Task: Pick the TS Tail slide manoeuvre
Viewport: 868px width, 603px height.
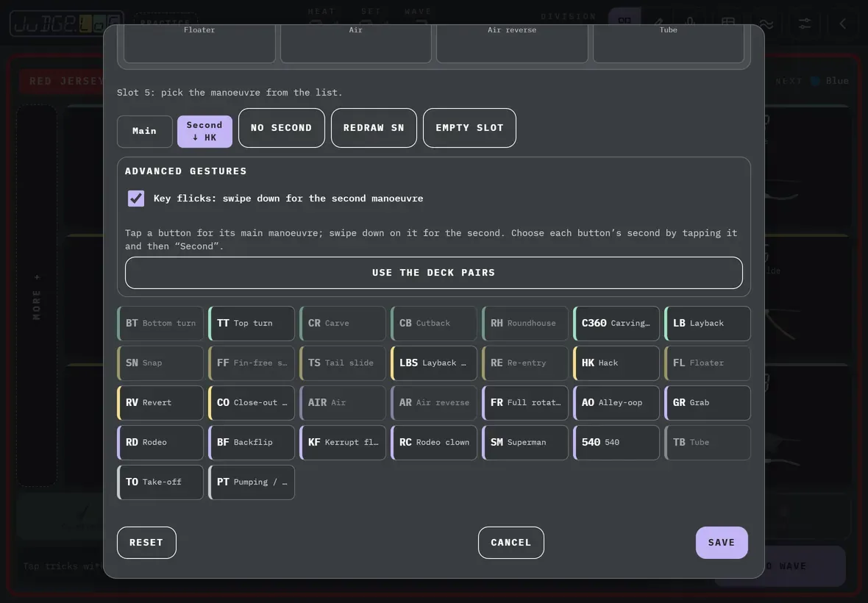Action: (343, 363)
